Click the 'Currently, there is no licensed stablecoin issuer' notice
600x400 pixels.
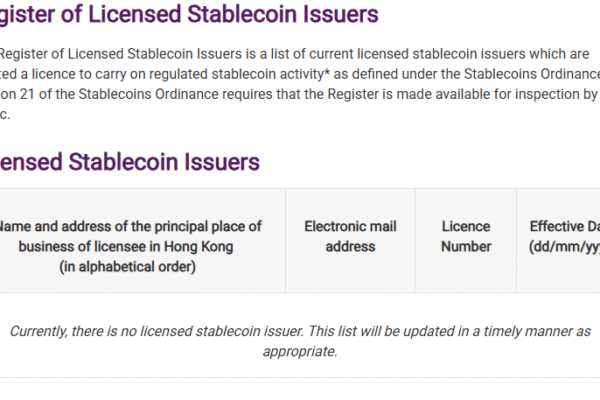tap(182, 331)
